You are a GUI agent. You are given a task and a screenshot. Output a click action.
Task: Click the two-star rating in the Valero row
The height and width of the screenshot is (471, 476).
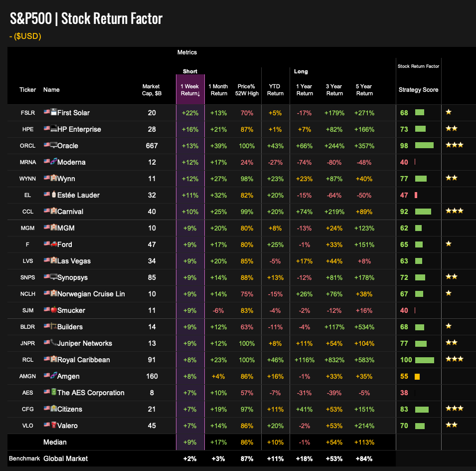tap(452, 425)
